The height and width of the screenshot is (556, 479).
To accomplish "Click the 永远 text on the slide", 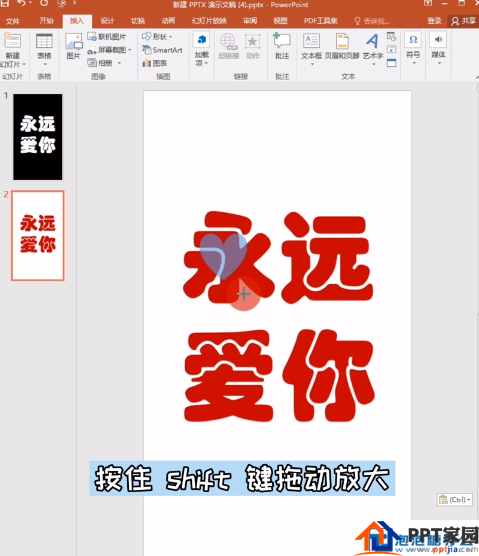I will [278, 258].
